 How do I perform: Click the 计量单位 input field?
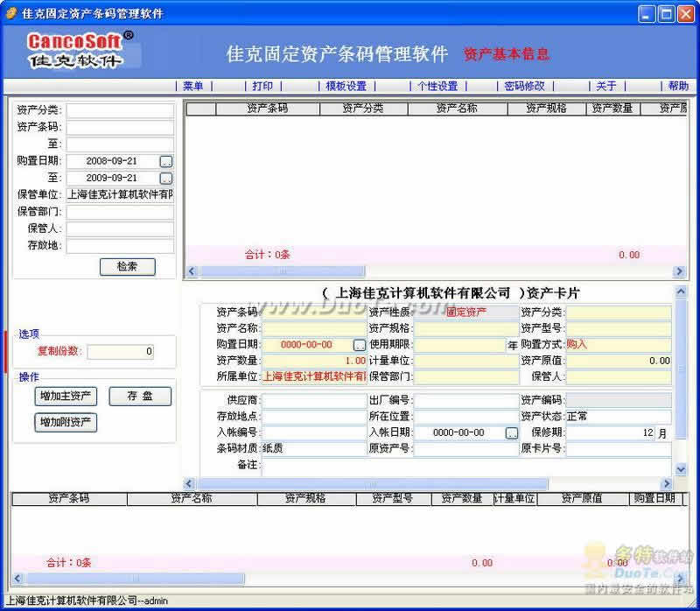[466, 361]
